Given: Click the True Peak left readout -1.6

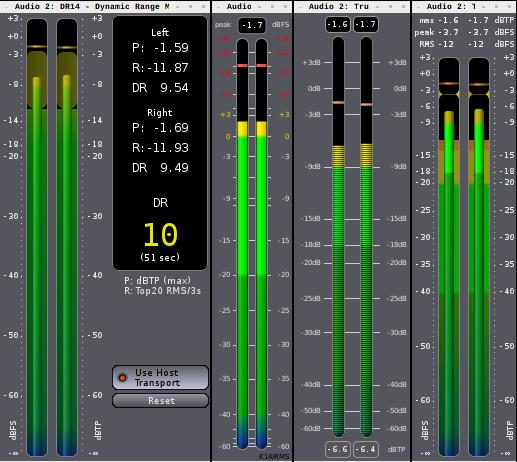Looking at the screenshot, I should tap(338, 24).
